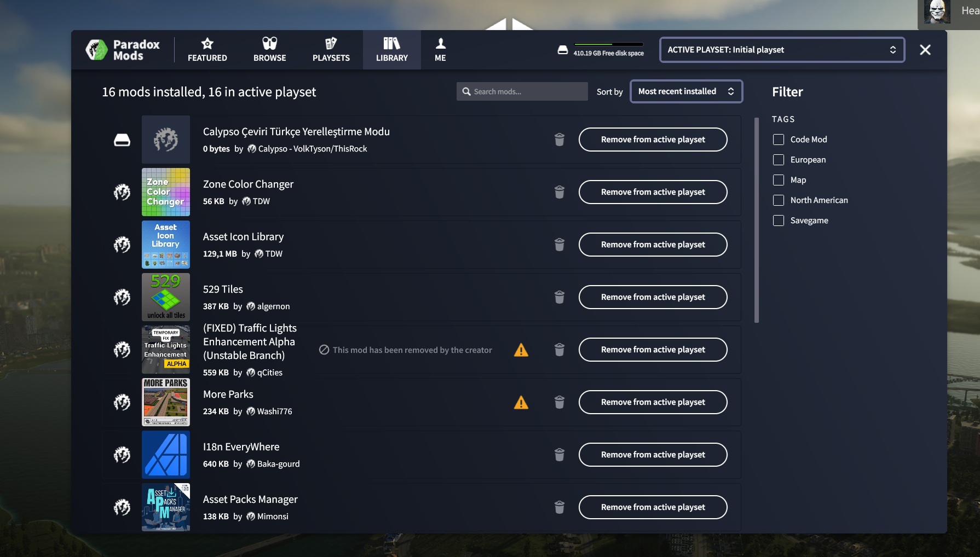Click warning icon on More Parks mod
980x557 pixels.
[x=521, y=403]
